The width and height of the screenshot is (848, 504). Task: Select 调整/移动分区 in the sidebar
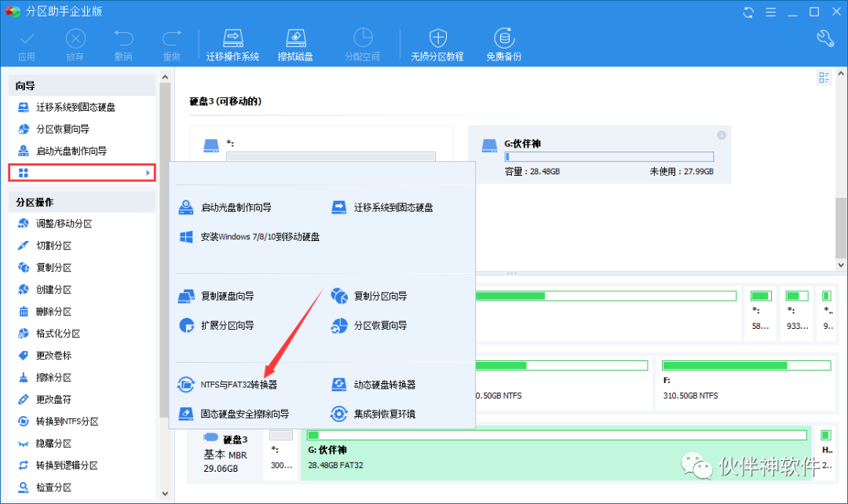coord(63,223)
